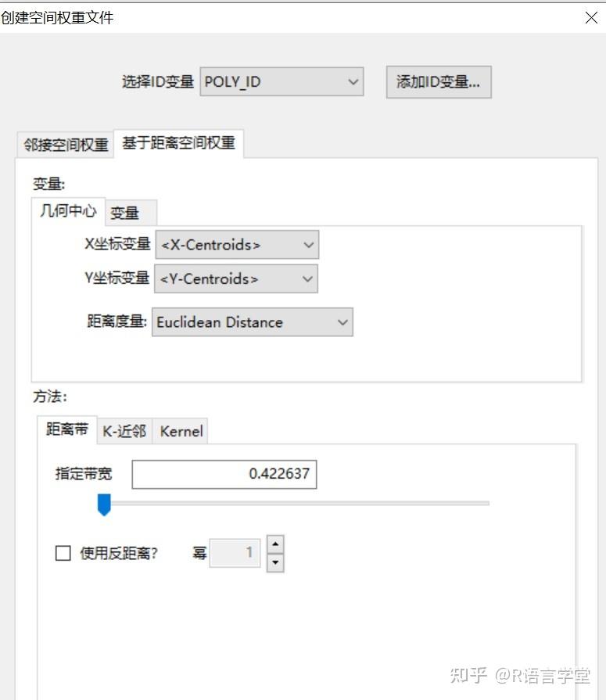Click inside the 指定带宽 value field
The image size is (606, 700).
point(224,474)
